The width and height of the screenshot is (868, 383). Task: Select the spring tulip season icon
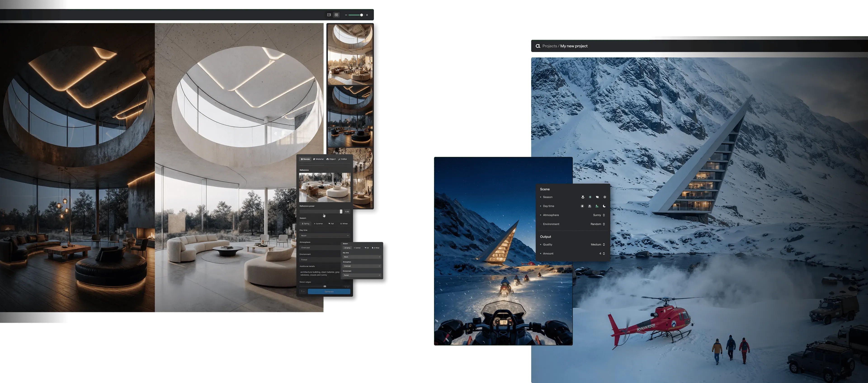coord(583,197)
